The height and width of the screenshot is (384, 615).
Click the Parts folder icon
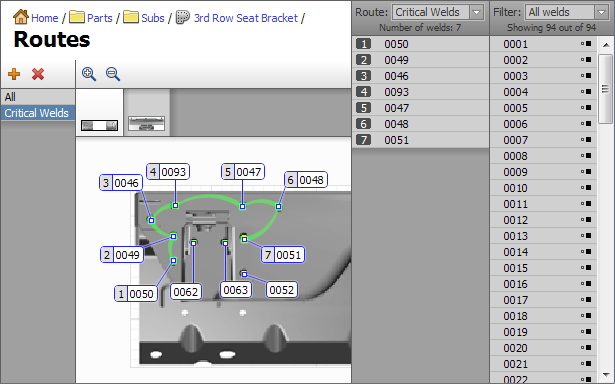(77, 17)
